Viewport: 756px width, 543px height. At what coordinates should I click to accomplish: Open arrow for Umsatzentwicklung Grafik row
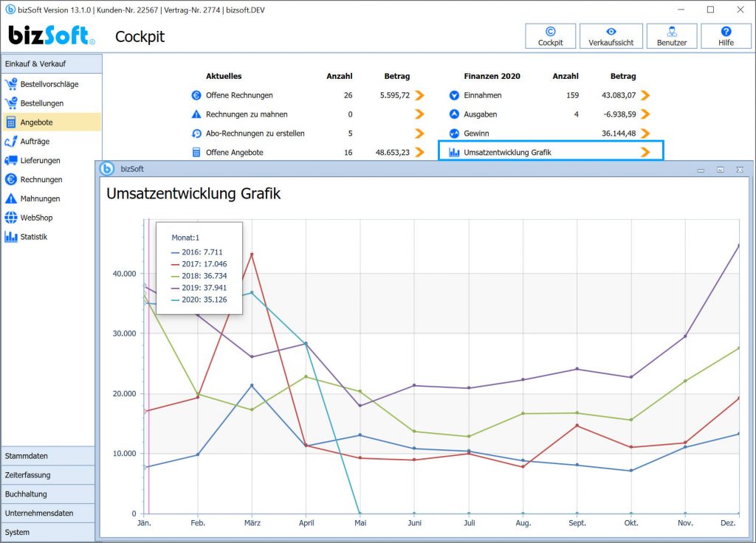click(x=645, y=152)
